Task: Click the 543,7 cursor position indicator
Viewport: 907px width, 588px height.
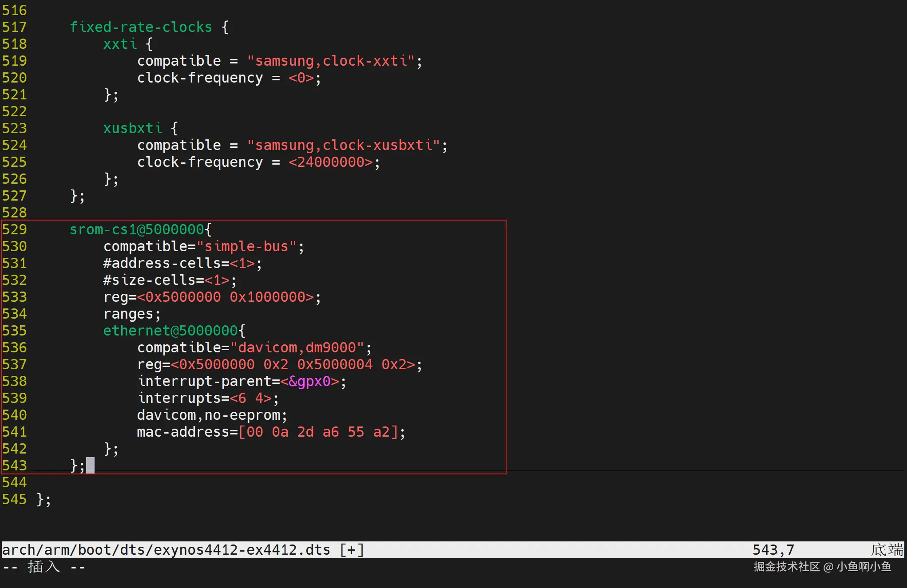Action: (773, 550)
